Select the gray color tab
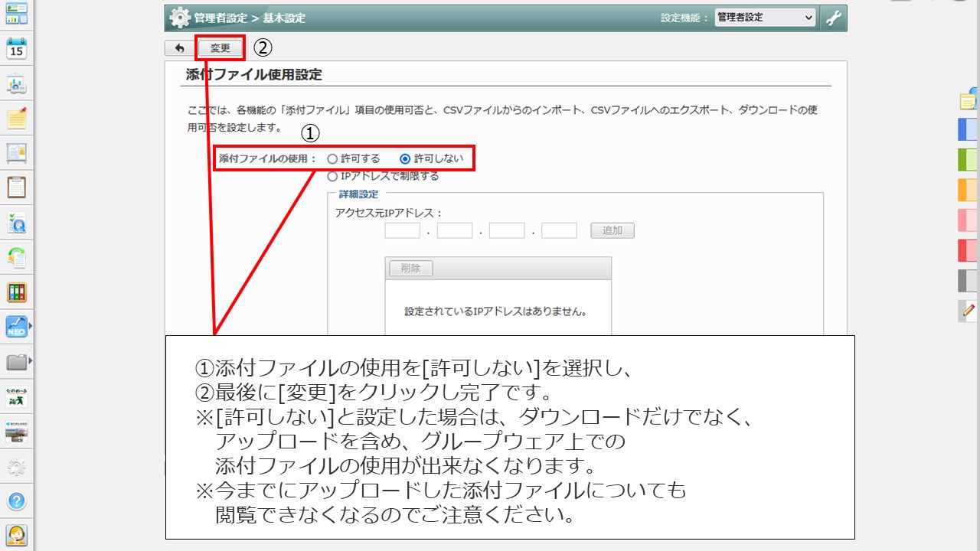 [968, 281]
